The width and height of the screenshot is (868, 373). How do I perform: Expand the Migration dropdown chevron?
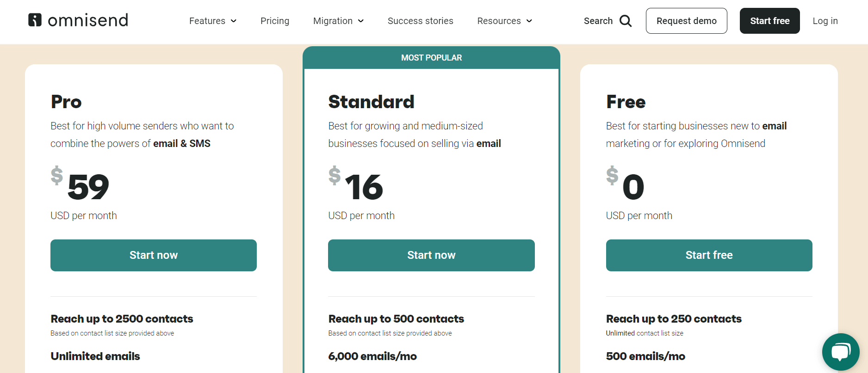click(x=361, y=21)
